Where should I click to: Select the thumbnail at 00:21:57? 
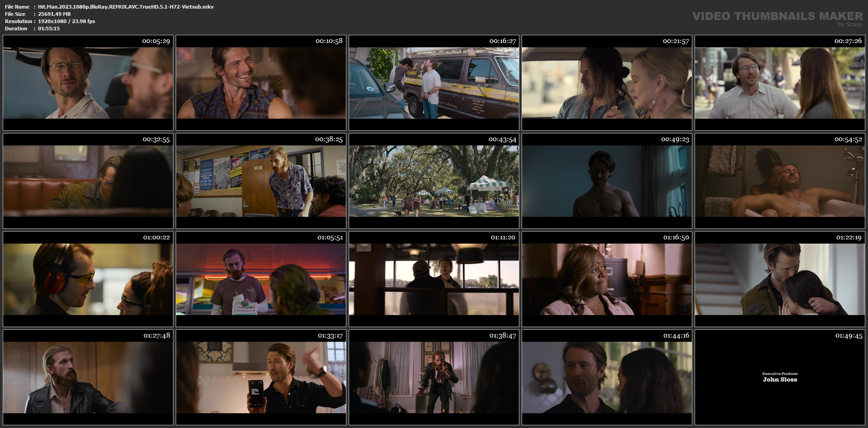click(607, 83)
